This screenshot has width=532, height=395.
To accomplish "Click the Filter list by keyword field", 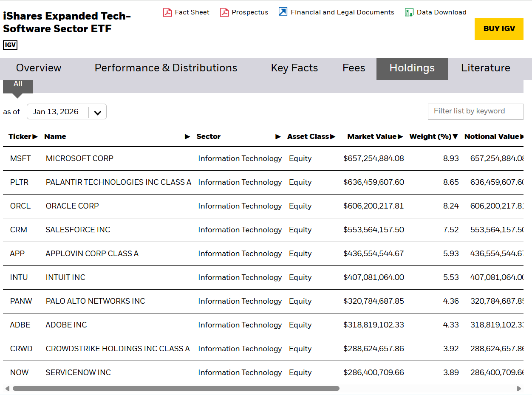I will (475, 111).
